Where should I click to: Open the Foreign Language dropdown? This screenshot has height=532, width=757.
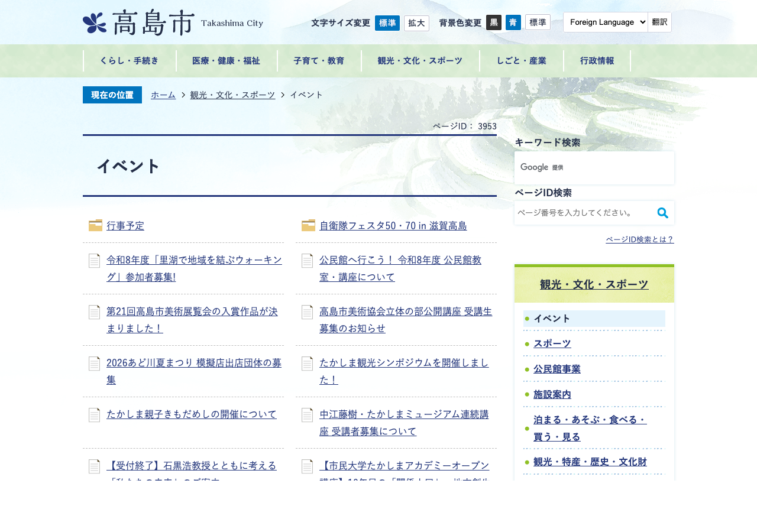point(606,22)
